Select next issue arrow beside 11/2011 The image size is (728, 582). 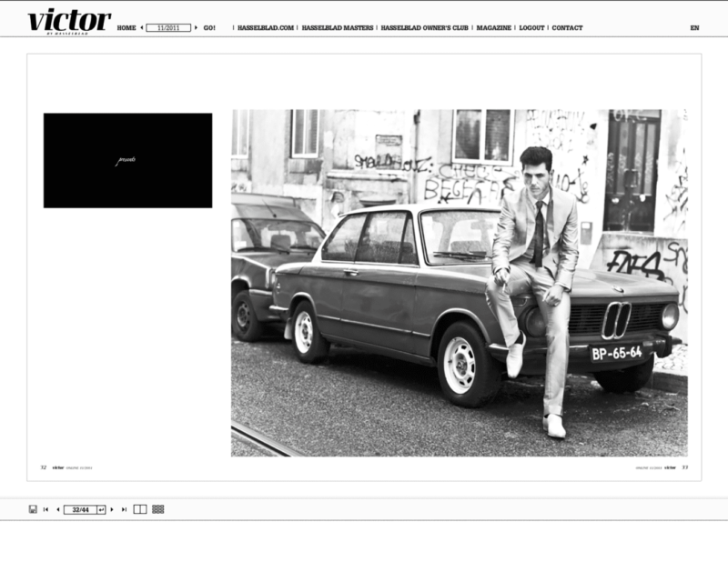click(x=196, y=28)
